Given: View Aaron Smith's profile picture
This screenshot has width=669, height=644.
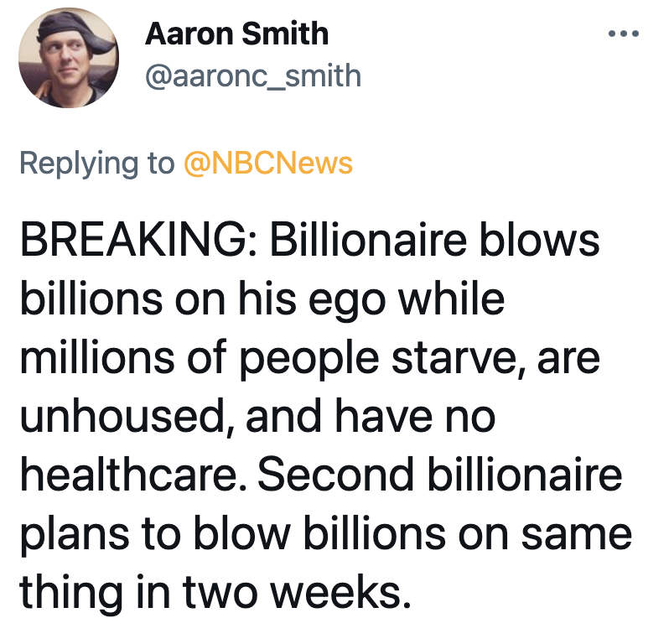Looking at the screenshot, I should (x=69, y=58).
